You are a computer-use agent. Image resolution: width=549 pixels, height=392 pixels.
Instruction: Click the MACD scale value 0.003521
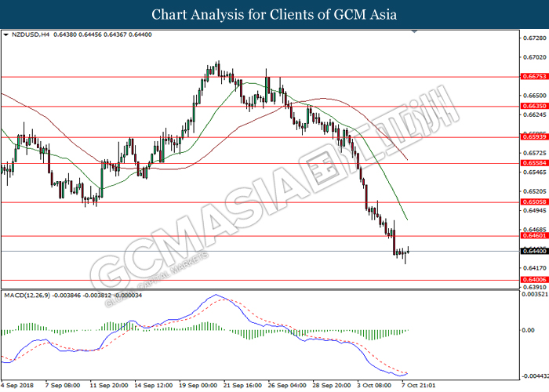point(535,294)
